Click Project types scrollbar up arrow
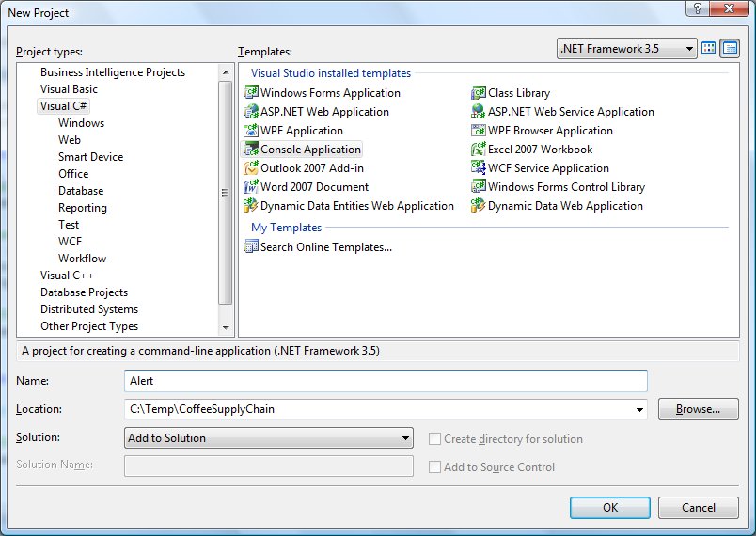The width and height of the screenshot is (756, 536). (x=225, y=72)
